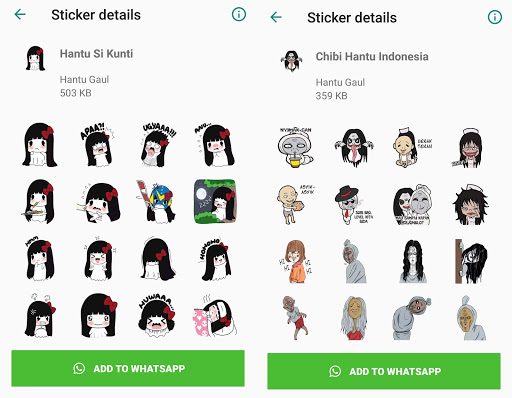Screen dimensions: 512x398
Task: Add Chibi Hantu Indonesia pack to WhatsApp
Action: (384, 371)
